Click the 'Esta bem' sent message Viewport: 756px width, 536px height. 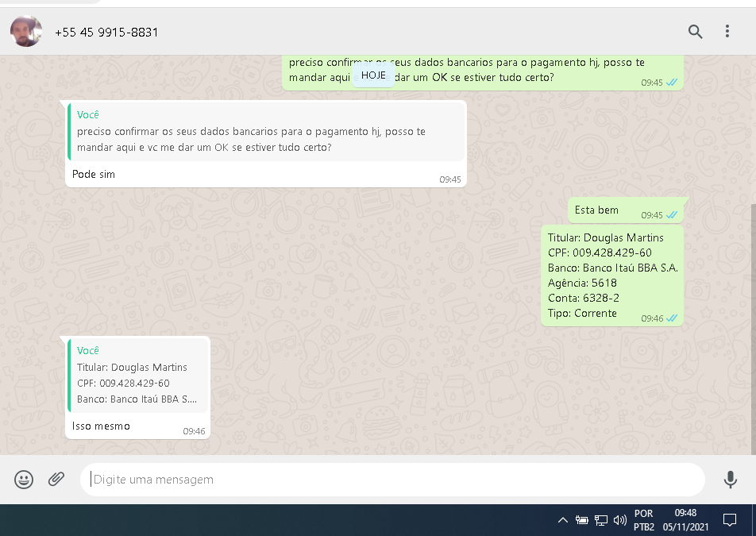[596, 210]
